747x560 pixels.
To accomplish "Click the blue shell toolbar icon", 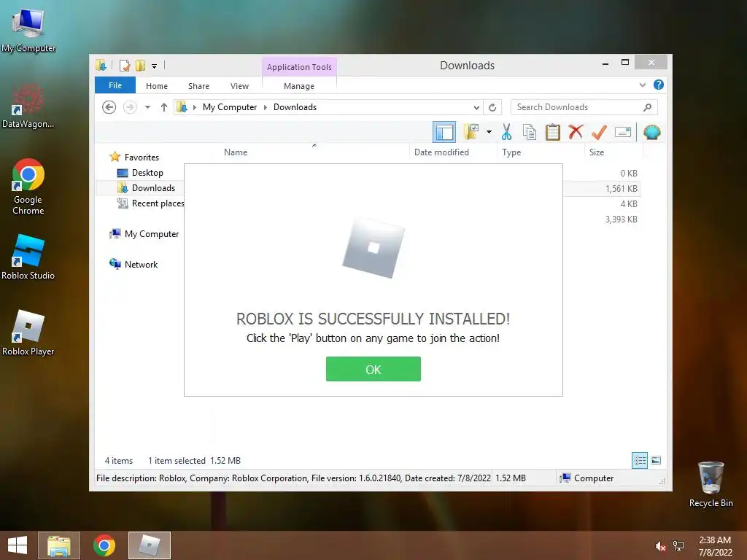I will pos(651,132).
